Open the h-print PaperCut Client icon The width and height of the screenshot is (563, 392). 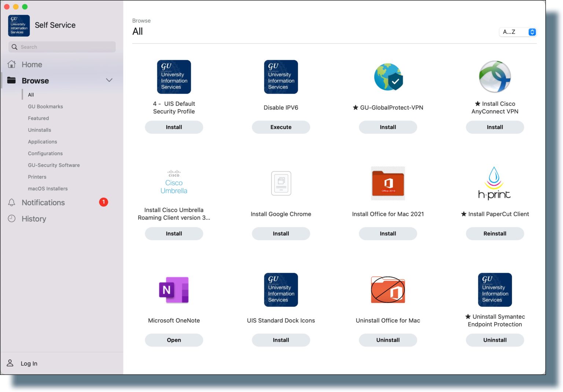tap(495, 183)
